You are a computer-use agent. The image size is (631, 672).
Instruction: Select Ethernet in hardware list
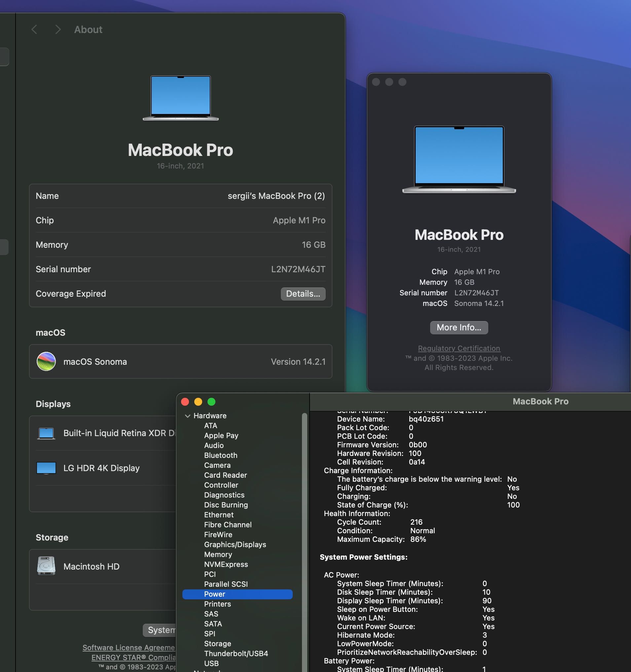[x=219, y=515]
